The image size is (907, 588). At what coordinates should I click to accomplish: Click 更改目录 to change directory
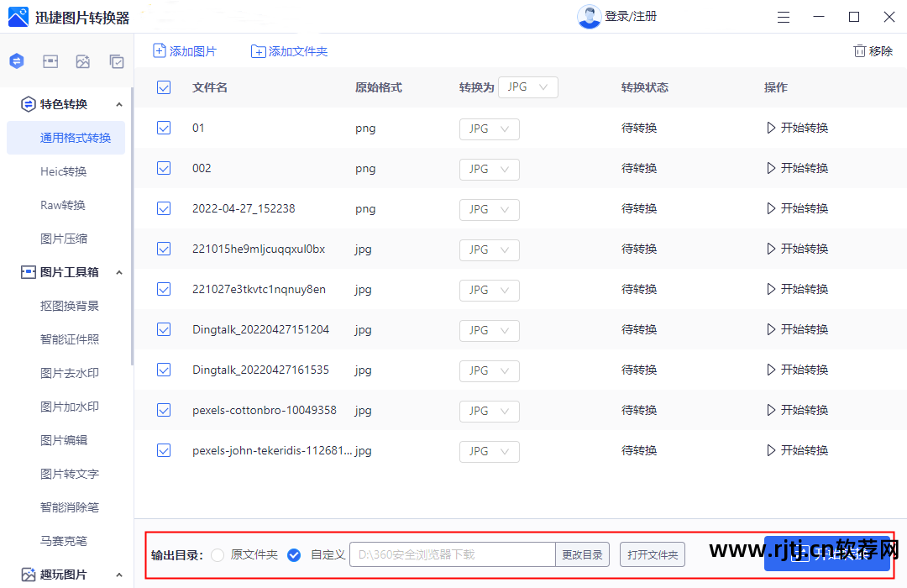click(x=583, y=554)
